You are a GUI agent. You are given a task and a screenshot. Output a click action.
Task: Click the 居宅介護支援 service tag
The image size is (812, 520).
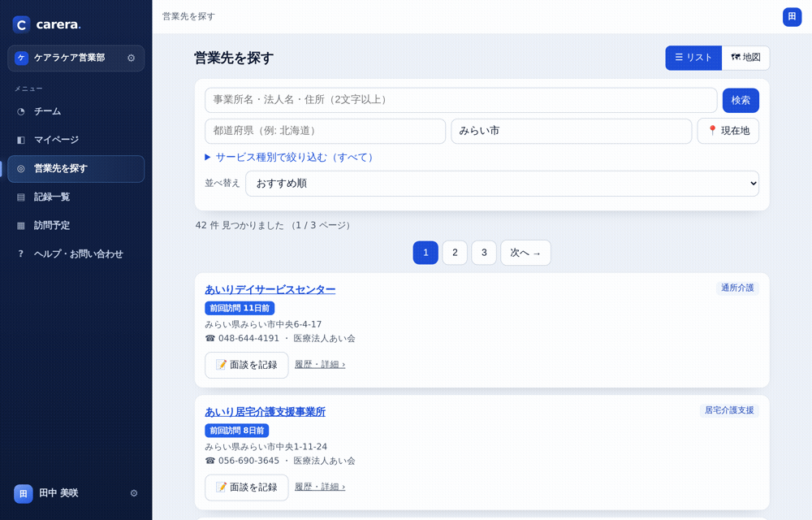(x=729, y=410)
